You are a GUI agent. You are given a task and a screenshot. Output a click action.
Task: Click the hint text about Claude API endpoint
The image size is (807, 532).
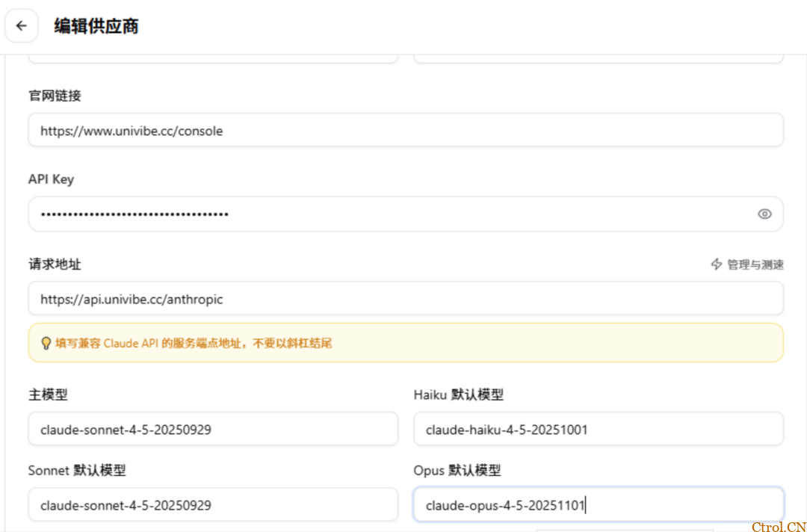pyautogui.click(x=194, y=343)
